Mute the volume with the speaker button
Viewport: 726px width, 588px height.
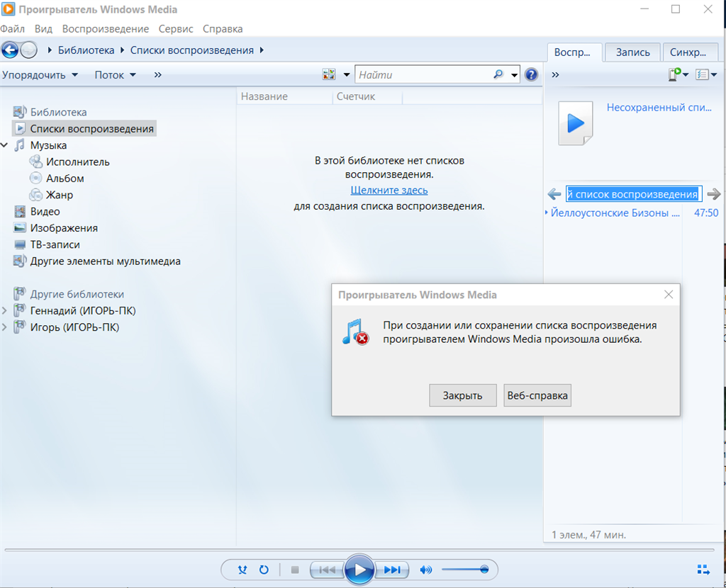[425, 570]
